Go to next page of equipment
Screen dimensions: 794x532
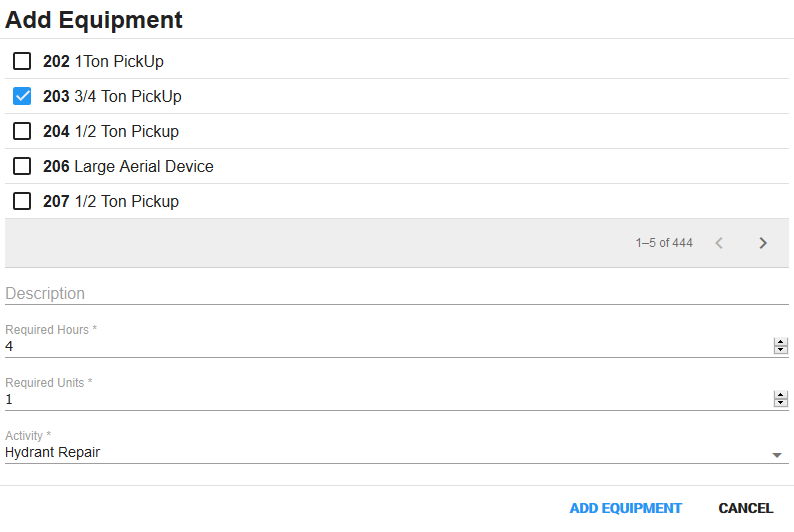(763, 243)
